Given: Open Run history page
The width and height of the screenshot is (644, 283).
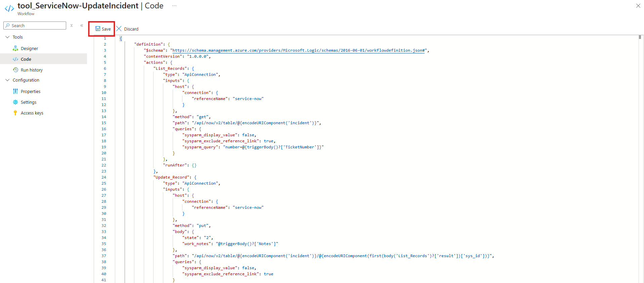Looking at the screenshot, I should (32, 70).
